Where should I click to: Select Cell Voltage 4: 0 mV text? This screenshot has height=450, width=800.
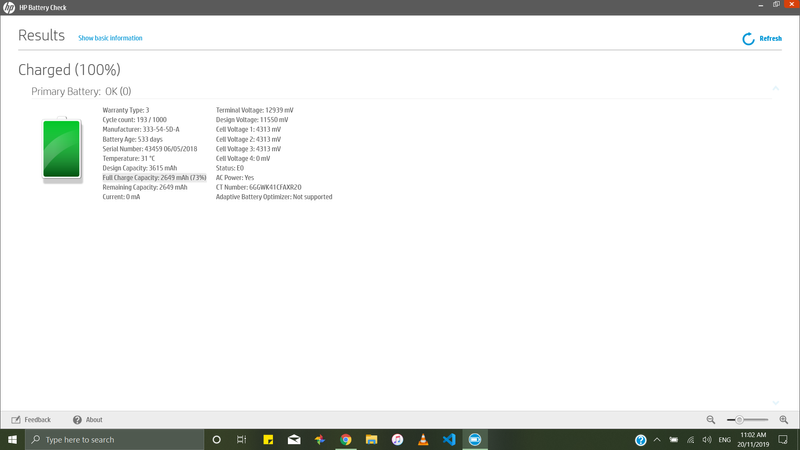click(x=243, y=159)
